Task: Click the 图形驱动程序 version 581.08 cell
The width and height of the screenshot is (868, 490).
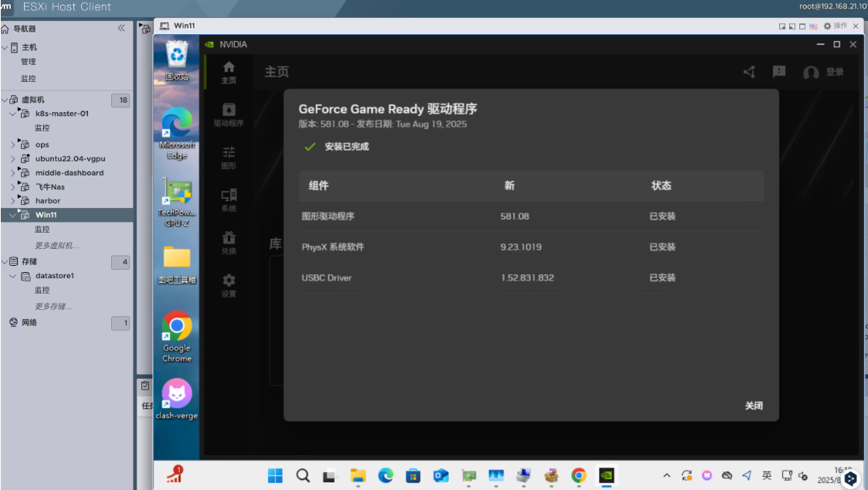Action: 515,216
